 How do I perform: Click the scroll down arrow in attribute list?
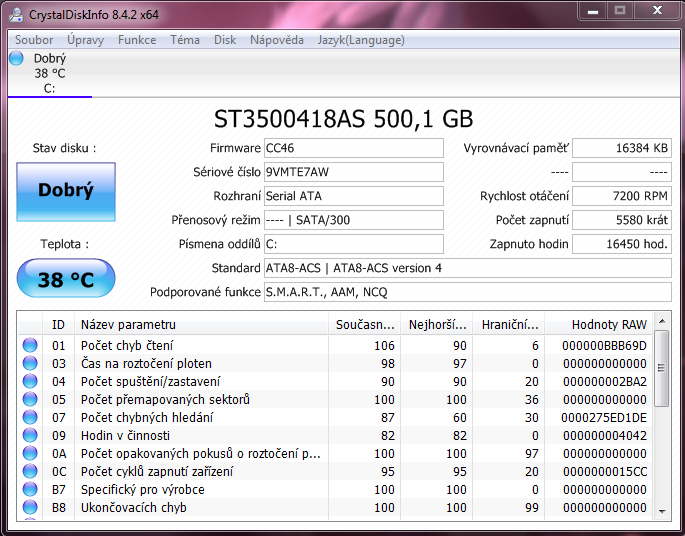coord(661,511)
